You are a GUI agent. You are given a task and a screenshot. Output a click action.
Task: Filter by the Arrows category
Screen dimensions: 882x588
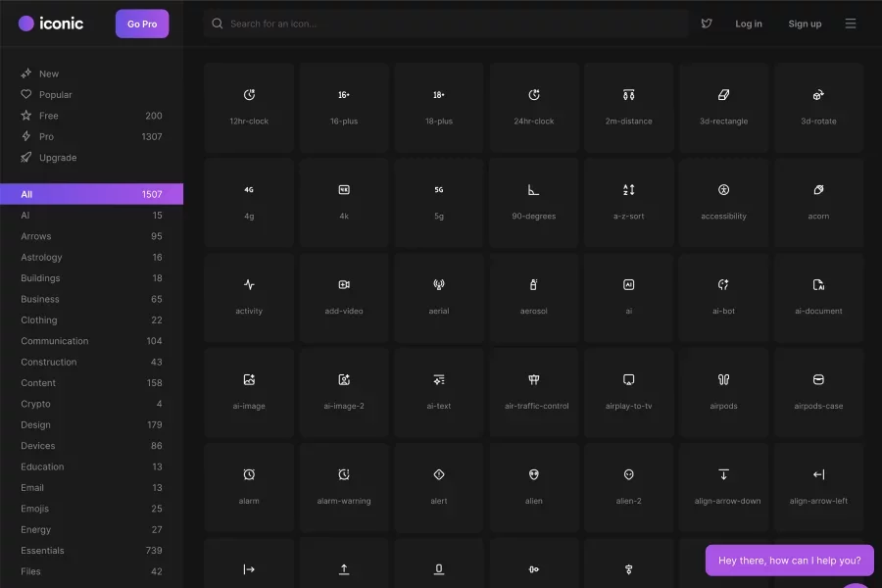36,236
